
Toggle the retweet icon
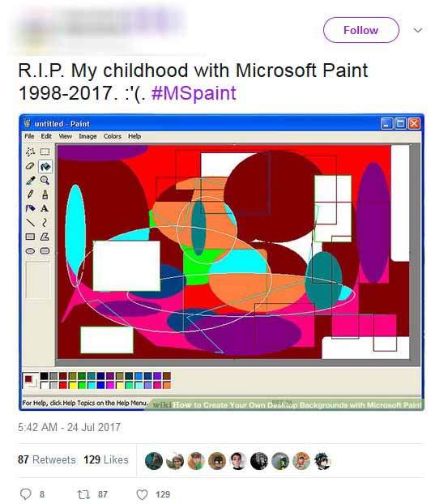tap(84, 494)
